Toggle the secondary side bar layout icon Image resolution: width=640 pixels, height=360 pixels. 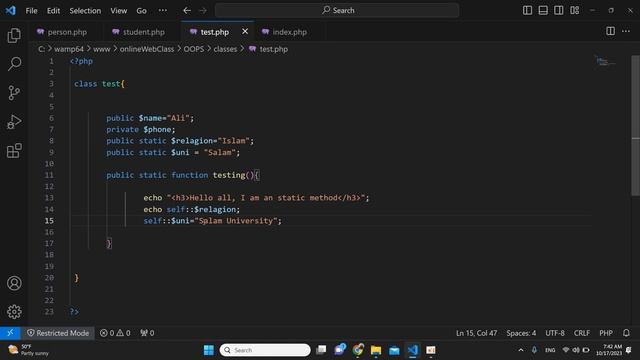(x=559, y=10)
